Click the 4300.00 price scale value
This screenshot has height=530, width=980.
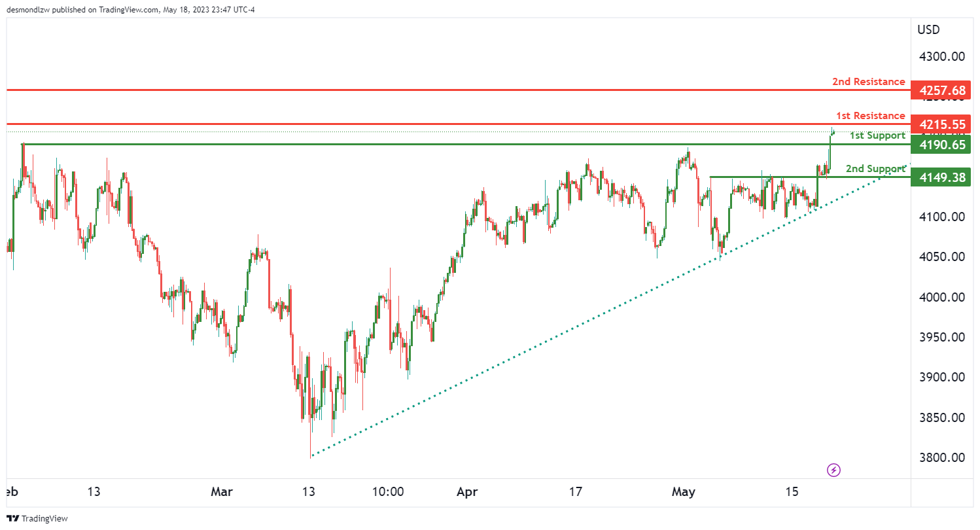tap(941, 56)
